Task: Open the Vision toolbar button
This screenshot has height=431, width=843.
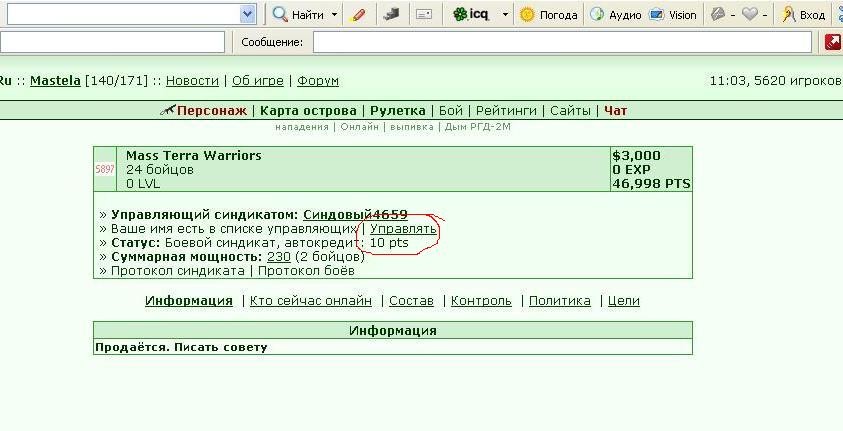Action: [673, 15]
